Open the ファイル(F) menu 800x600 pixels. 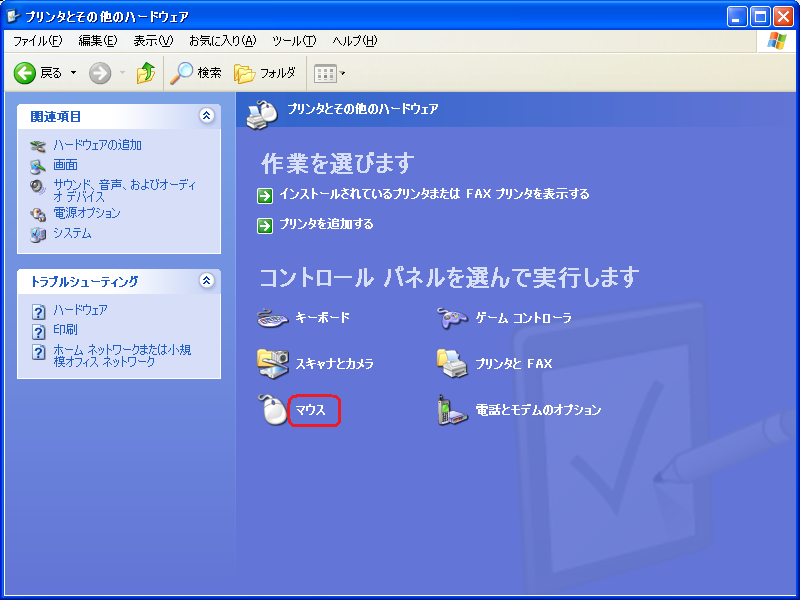[37, 41]
